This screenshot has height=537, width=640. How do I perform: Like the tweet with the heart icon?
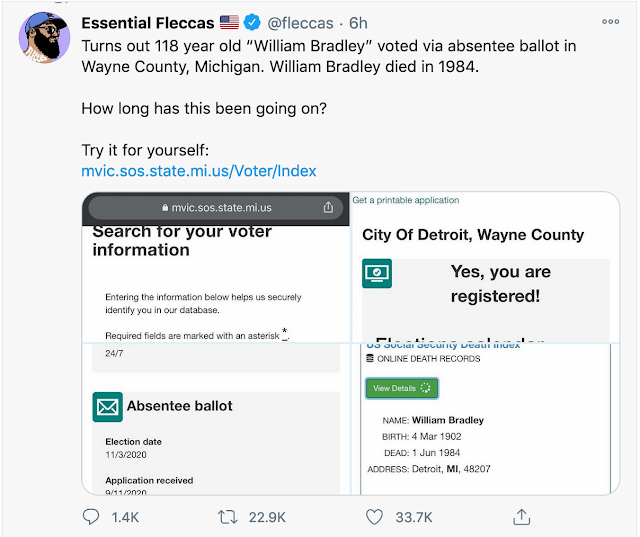pyautogui.click(x=374, y=517)
